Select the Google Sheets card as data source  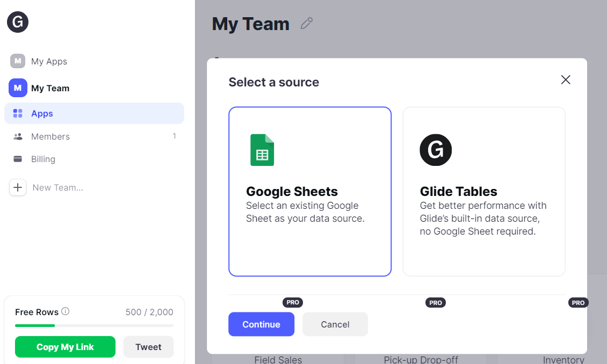point(310,191)
